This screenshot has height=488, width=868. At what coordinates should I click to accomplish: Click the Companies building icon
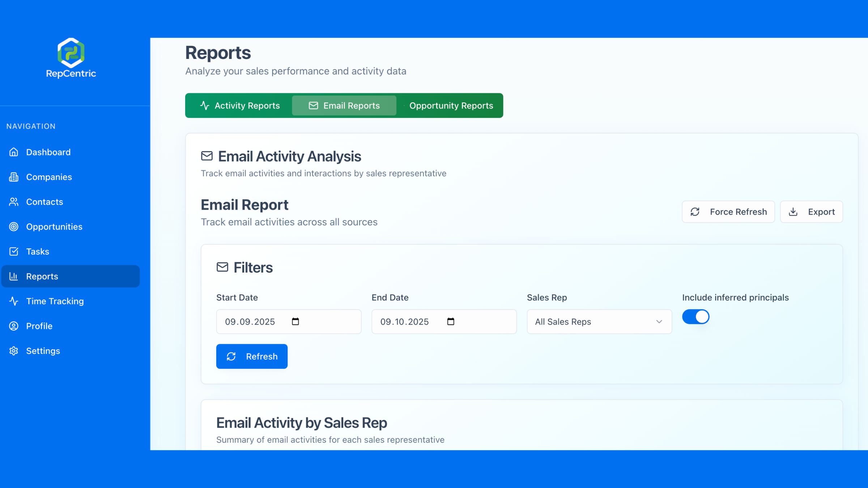coord(14,177)
